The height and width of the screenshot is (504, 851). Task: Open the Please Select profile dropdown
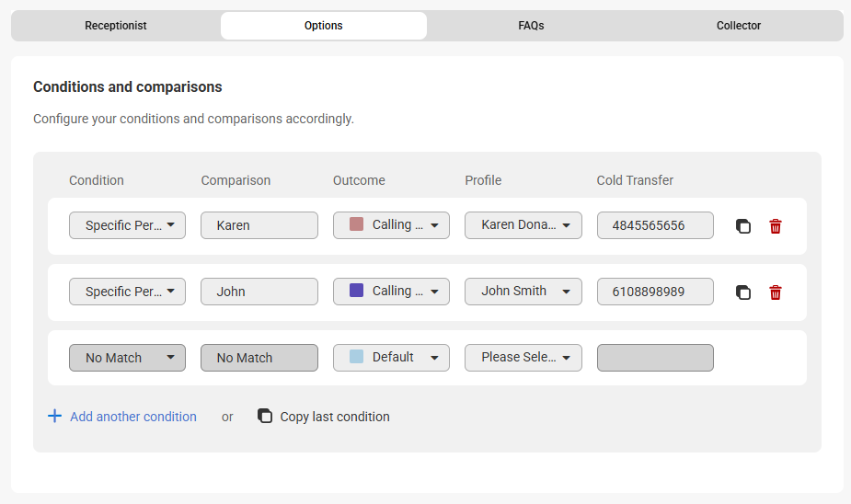coord(523,358)
